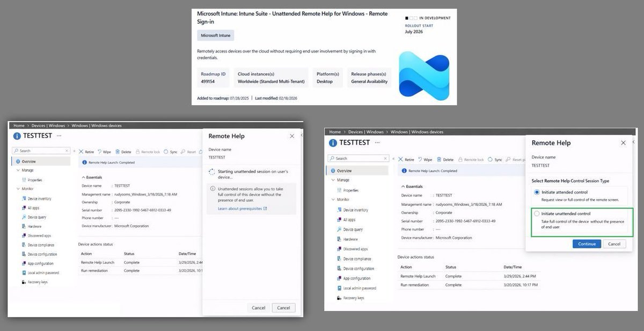Click Home breadcrumb in right screenshot
Image resolution: width=644 pixels, height=331 pixels.
335,132
